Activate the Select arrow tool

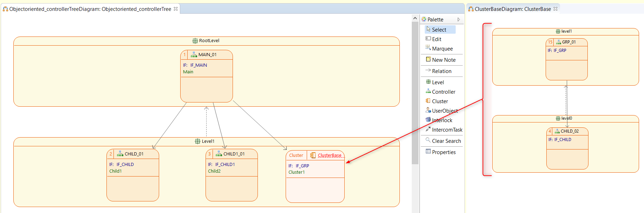click(439, 29)
